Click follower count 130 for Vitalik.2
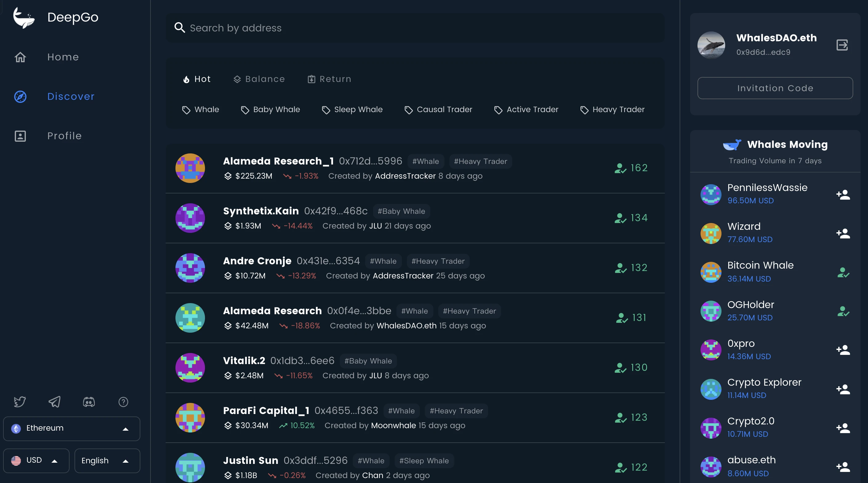The height and width of the screenshot is (483, 868). pos(631,368)
